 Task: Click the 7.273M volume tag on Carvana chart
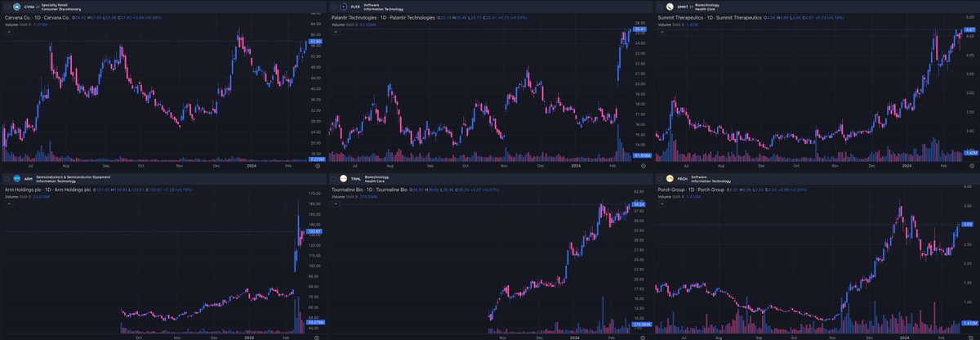click(317, 158)
